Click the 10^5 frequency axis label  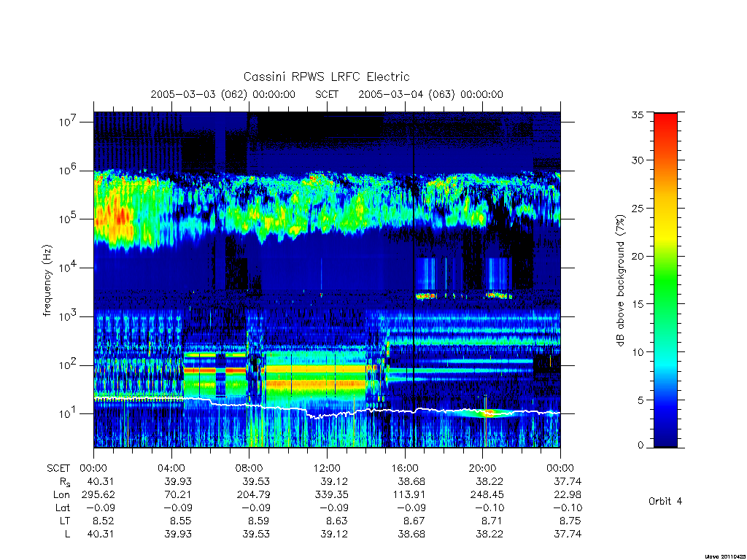[69, 219]
